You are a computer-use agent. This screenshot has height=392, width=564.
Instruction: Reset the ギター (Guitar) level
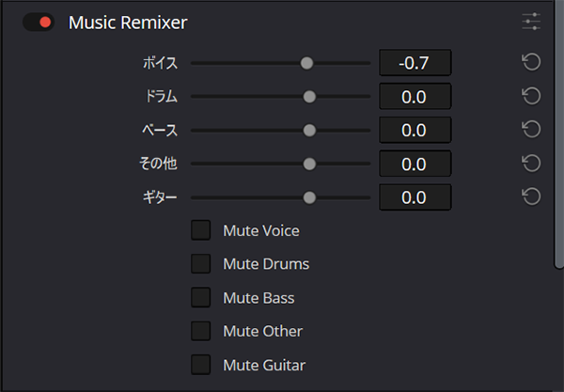531,196
